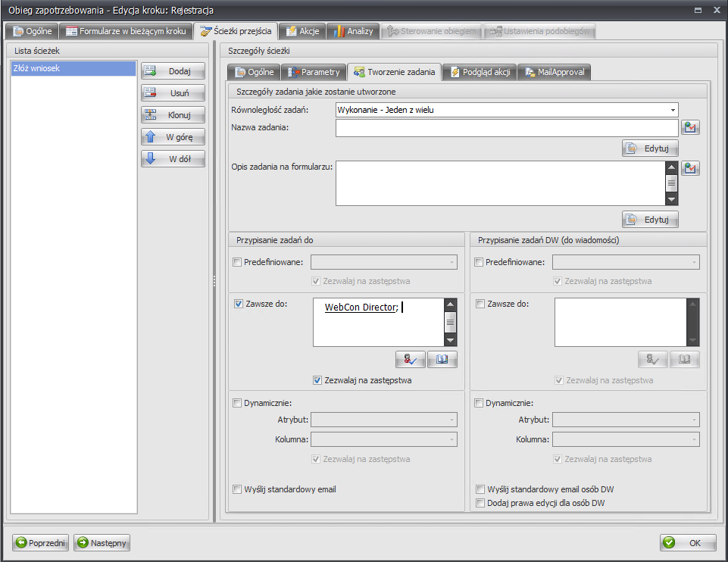
Task: Click the variable picker icon beside Opis zadania
Action: [x=690, y=168]
